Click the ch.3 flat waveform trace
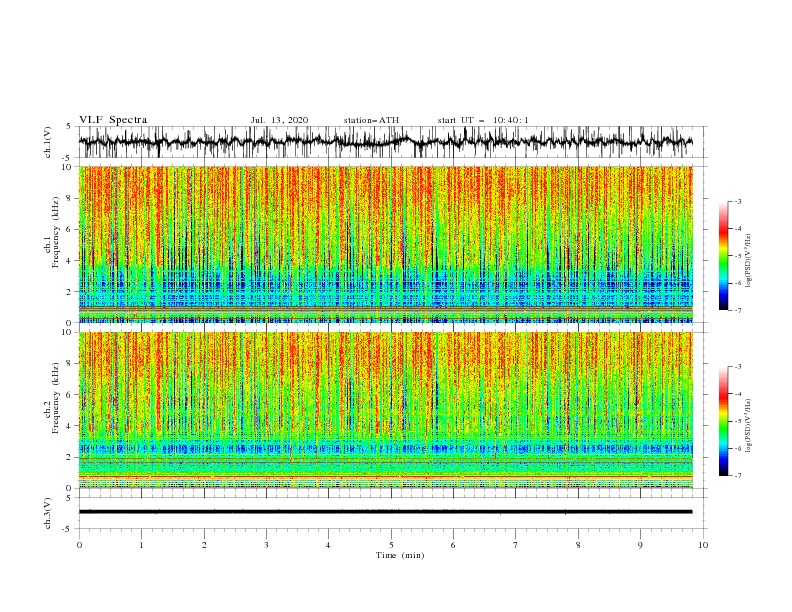 point(385,512)
